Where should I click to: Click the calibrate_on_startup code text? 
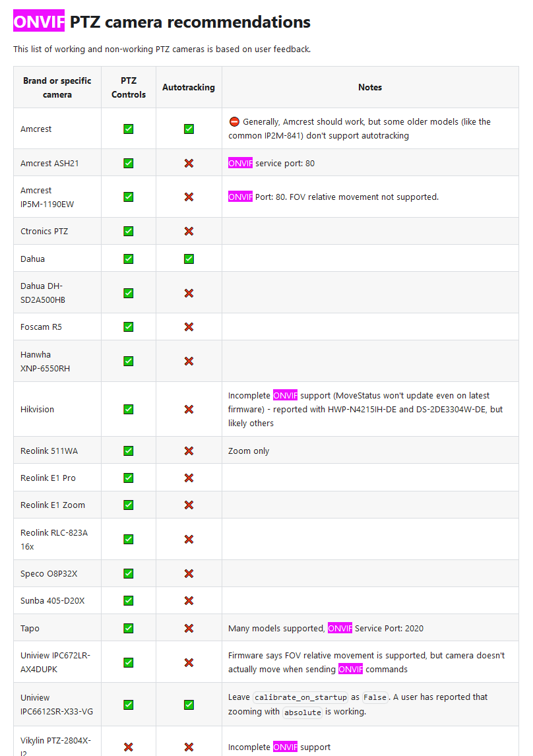301,697
